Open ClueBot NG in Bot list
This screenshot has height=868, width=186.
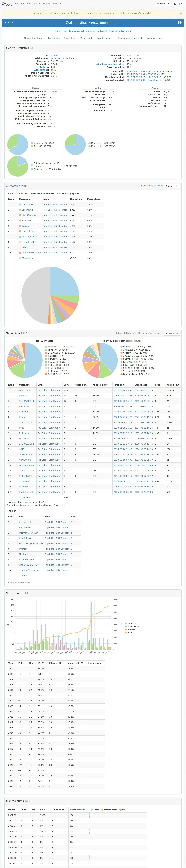(x=25, y=538)
